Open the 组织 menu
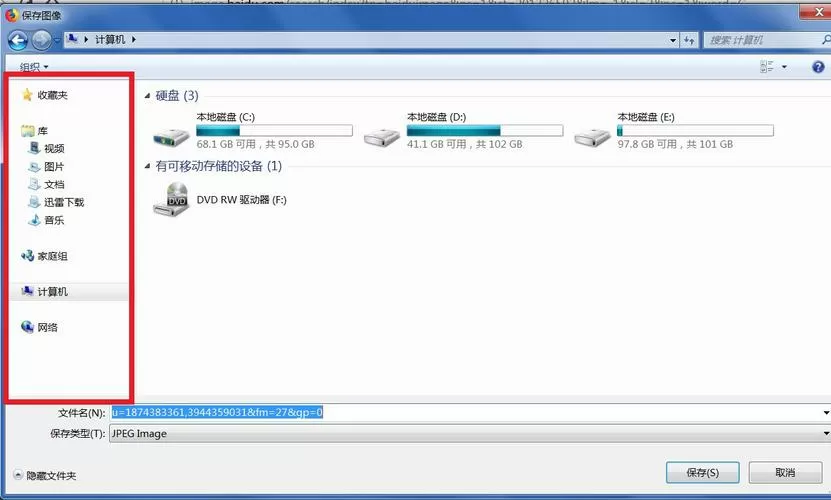This screenshot has height=500, width=831. 34,67
